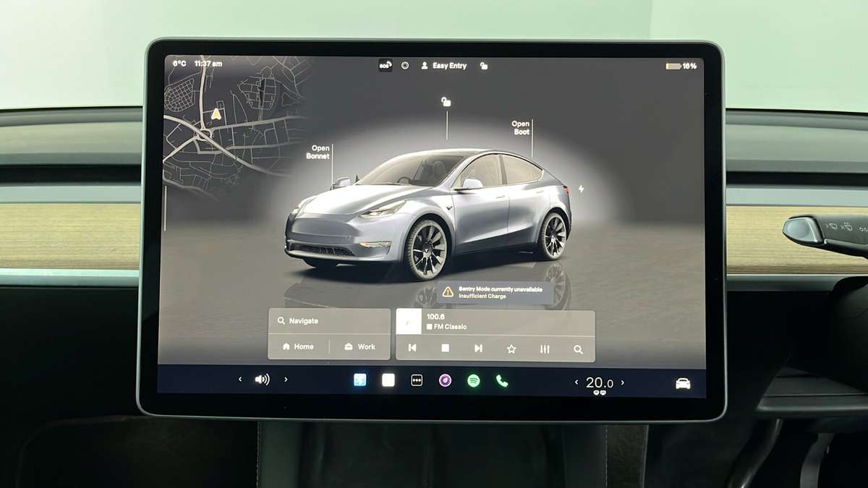Search media with the magnifier icon
Image resolution: width=868 pixels, height=488 pixels.
pos(578,349)
